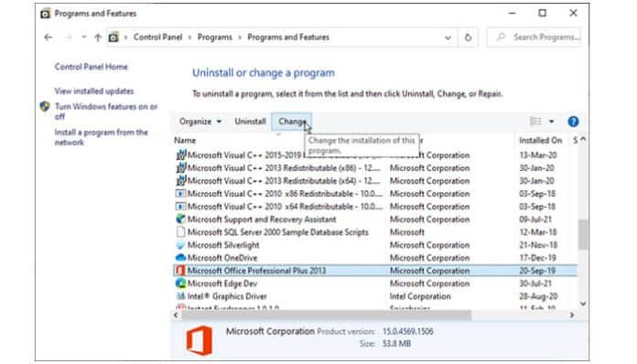
Task: Select Visual C++ 2010 x86 Redistributable row
Action: 374,194
